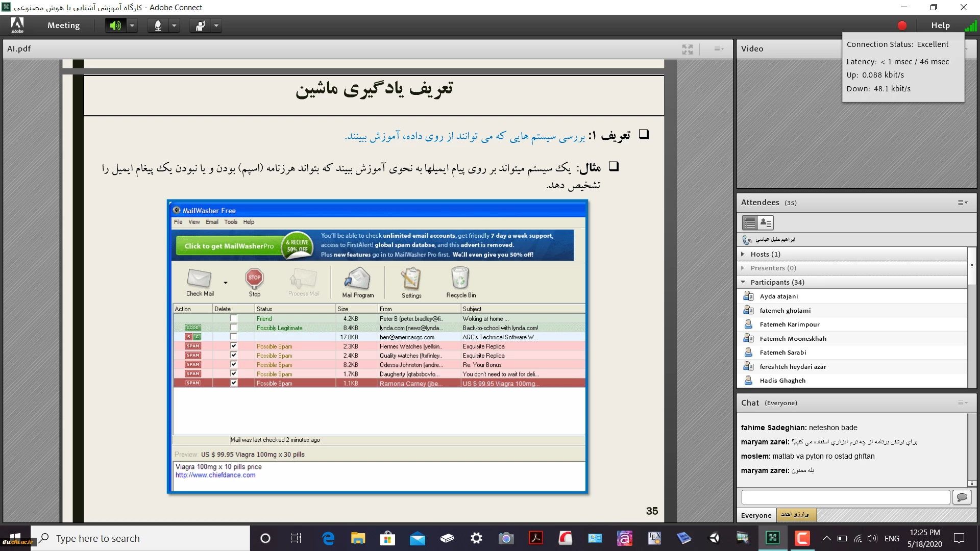The image size is (980, 551).
Task: Open the Help menu
Action: pyautogui.click(x=940, y=26)
